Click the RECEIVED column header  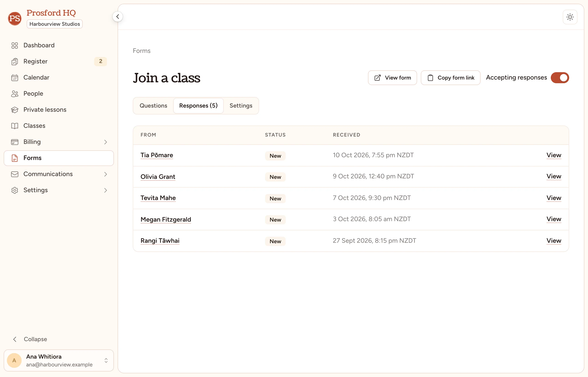(x=346, y=135)
